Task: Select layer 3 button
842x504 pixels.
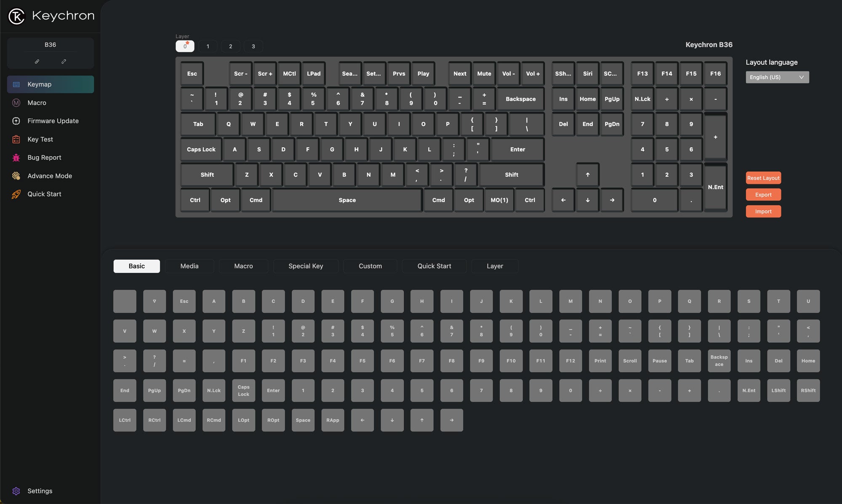Action: [253, 46]
